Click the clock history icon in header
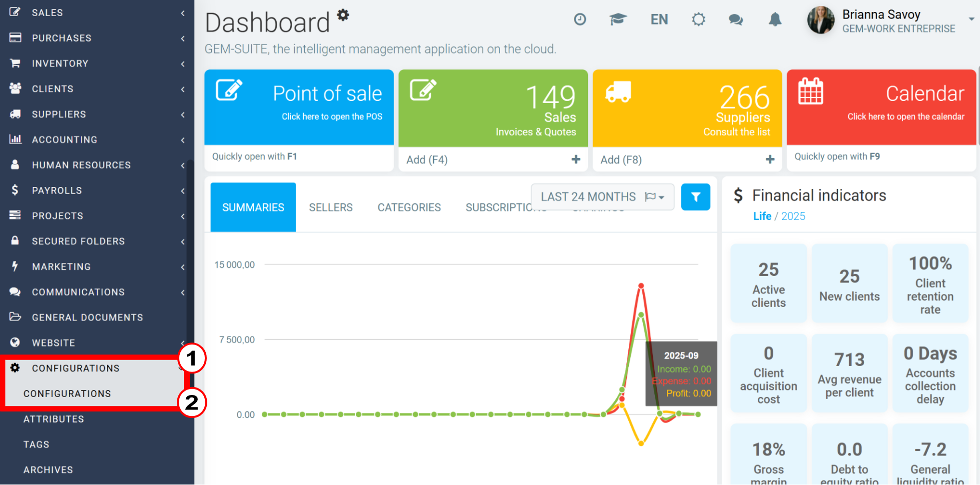Image resolution: width=980 pixels, height=485 pixels. pyautogui.click(x=580, y=19)
